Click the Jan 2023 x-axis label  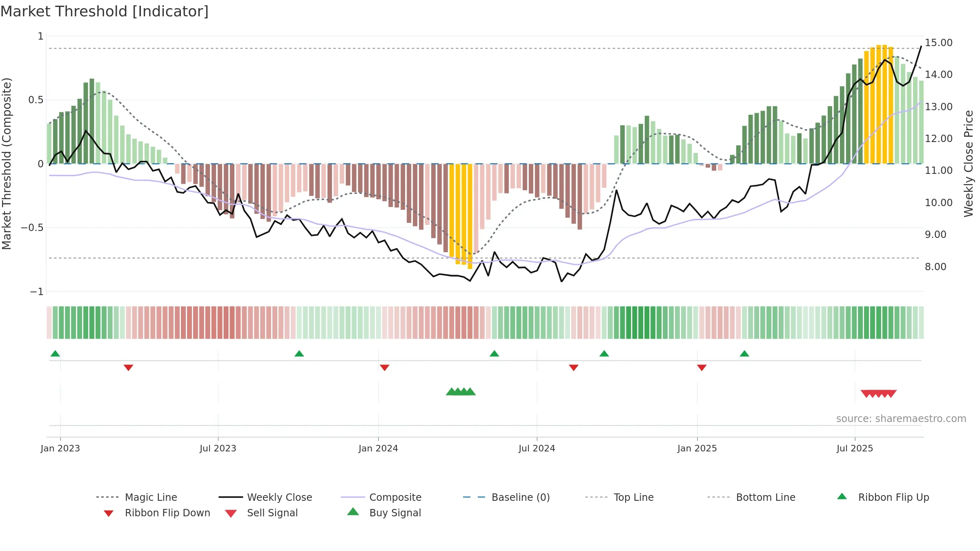click(60, 448)
